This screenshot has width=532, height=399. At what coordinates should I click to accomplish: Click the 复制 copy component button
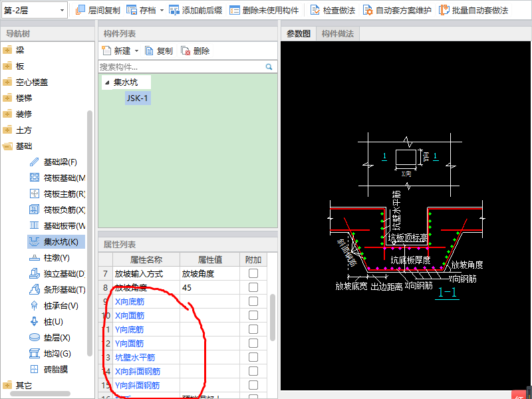(x=159, y=51)
